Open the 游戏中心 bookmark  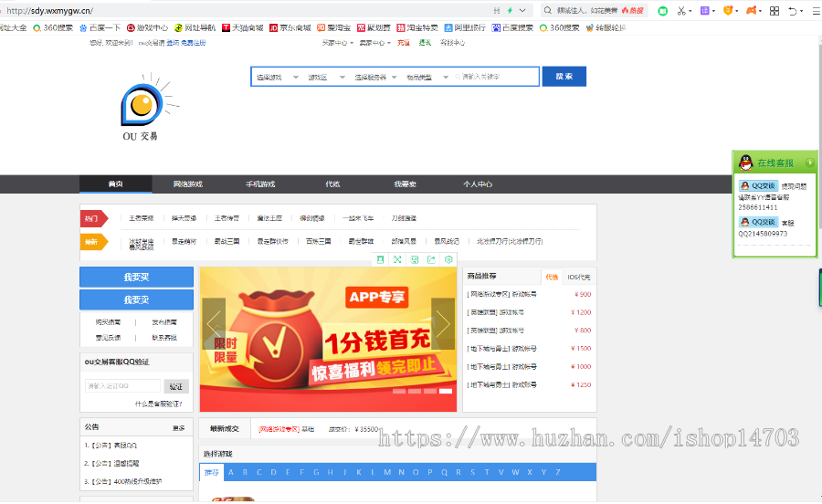click(147, 27)
